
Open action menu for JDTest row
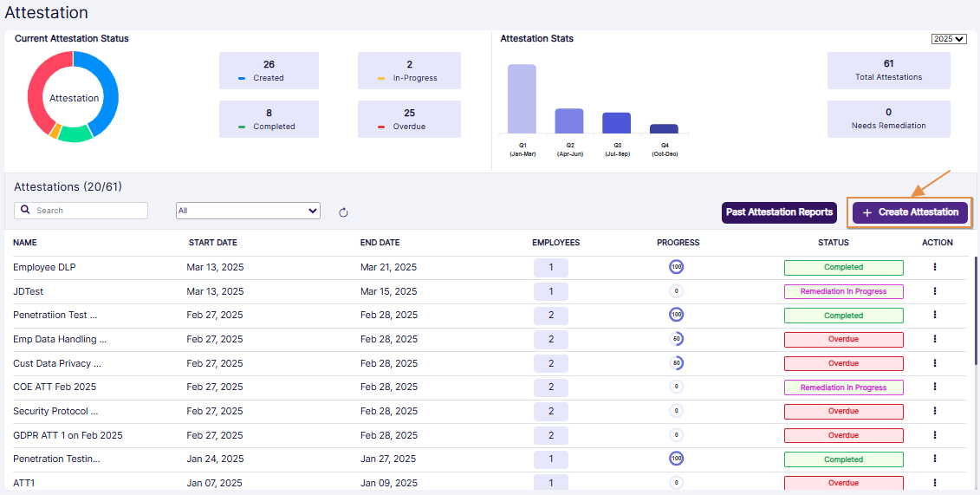coord(935,291)
